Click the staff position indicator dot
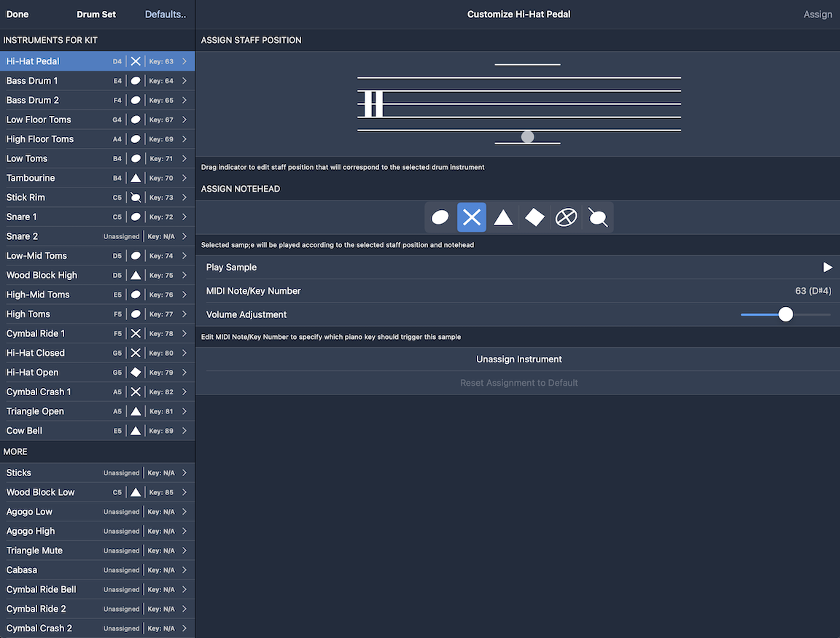Viewport: 840px width, 638px height. coord(528,136)
